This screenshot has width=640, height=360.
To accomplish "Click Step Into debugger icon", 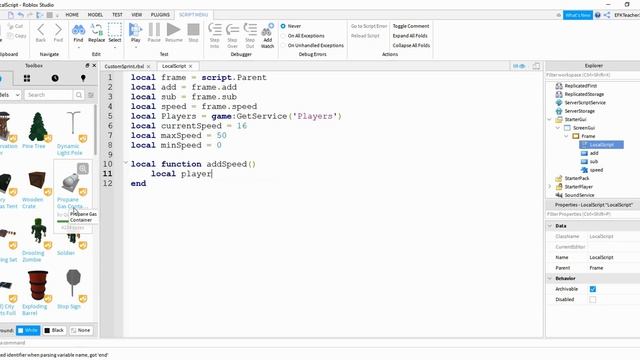I will (x=215, y=30).
